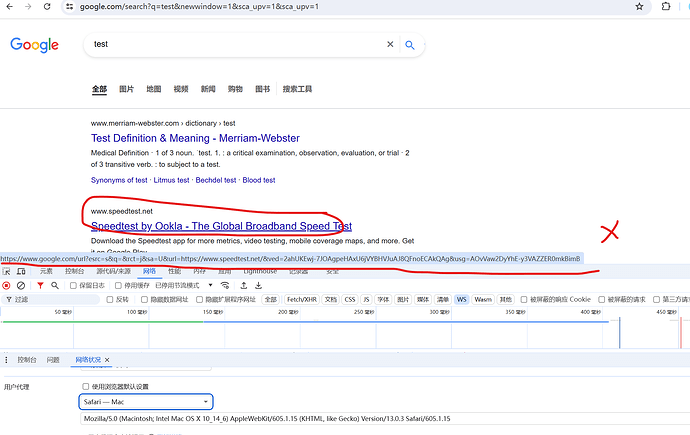Filter requests by Wasm type

click(x=483, y=300)
